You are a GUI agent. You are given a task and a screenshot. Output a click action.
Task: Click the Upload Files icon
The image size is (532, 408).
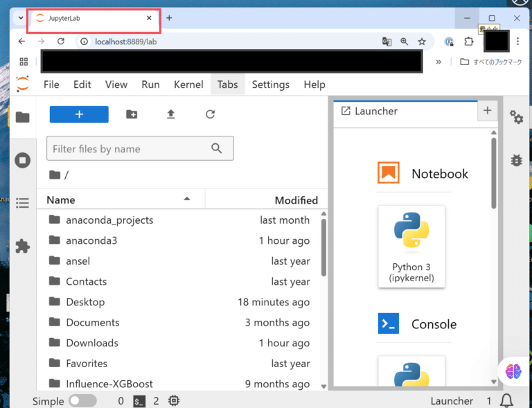tap(171, 114)
